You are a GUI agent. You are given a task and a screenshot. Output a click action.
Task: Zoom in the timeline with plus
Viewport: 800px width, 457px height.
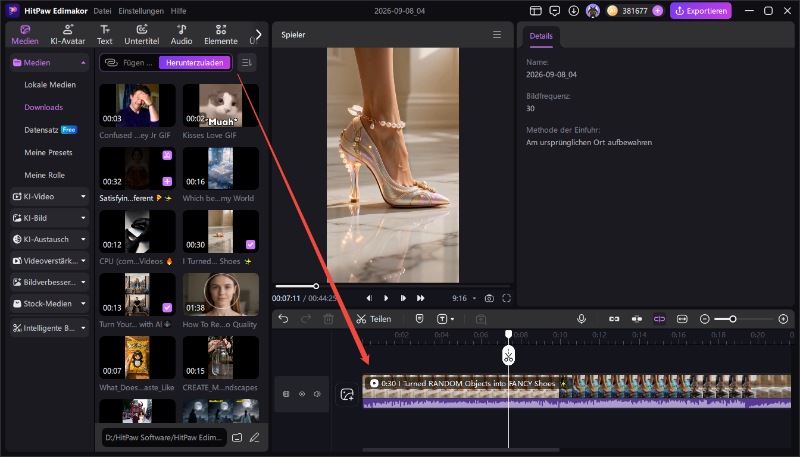coord(783,319)
